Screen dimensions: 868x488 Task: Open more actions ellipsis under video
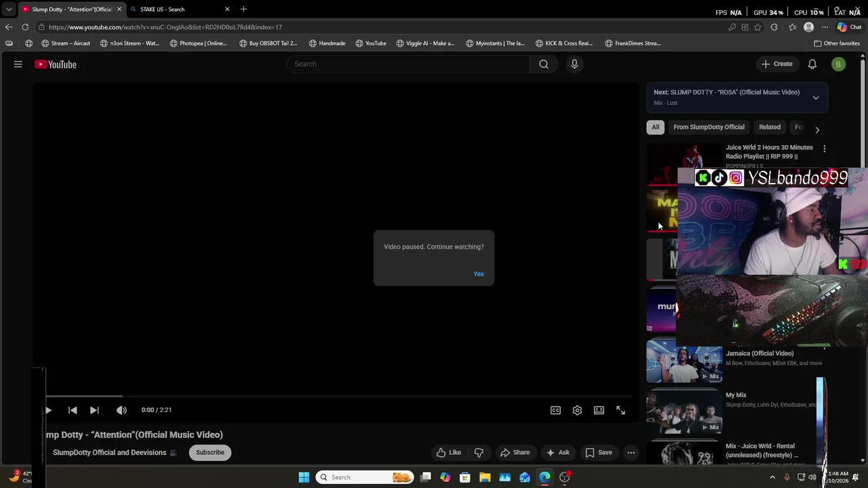coord(631,452)
